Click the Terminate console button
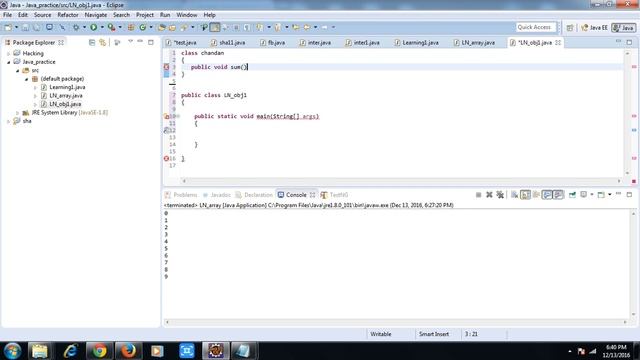 [x=478, y=195]
